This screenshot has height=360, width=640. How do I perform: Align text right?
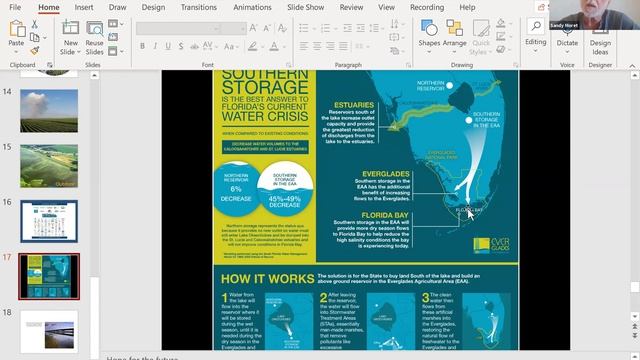coord(330,46)
